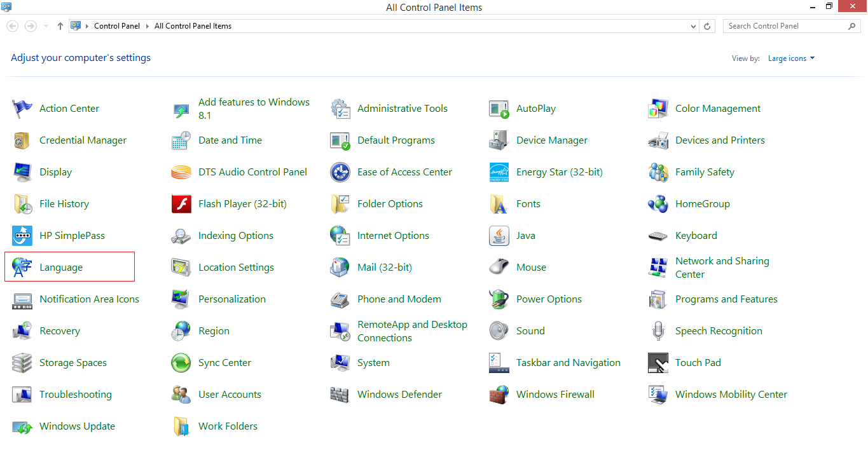Viewport: 868px width, 469px height.
Task: Open the Notification Area Icons link
Action: [89, 299]
